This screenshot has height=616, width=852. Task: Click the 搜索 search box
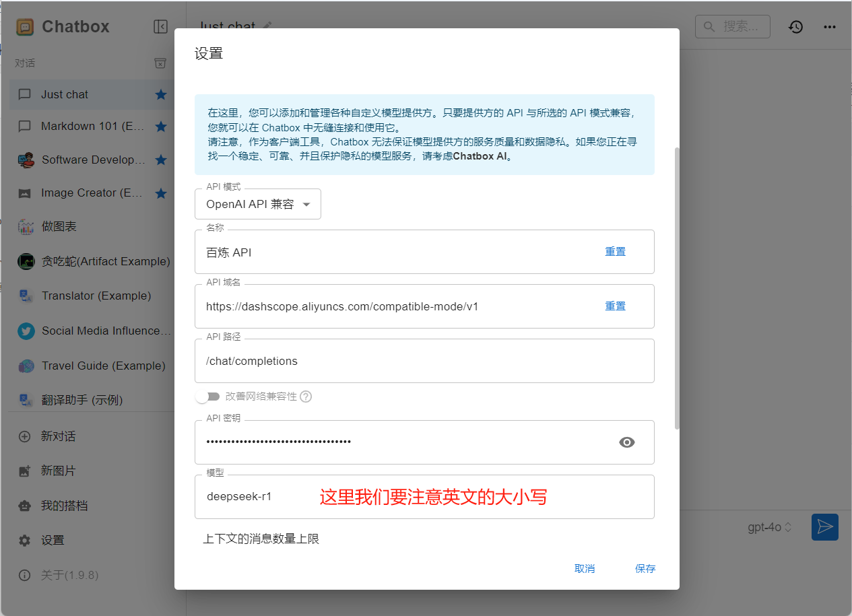click(732, 27)
